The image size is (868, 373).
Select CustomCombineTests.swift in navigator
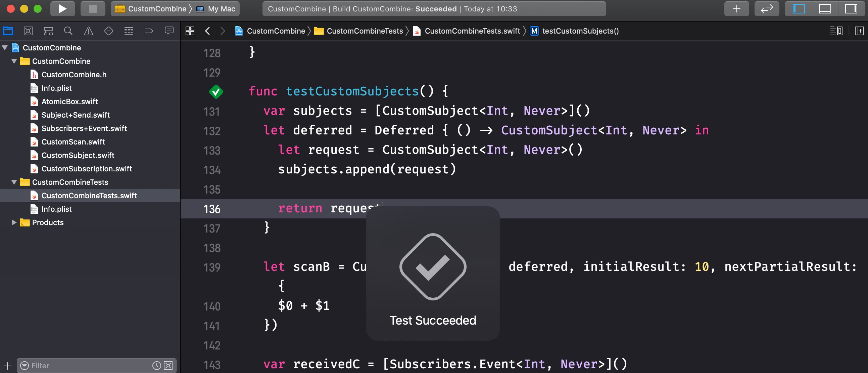[90, 196]
